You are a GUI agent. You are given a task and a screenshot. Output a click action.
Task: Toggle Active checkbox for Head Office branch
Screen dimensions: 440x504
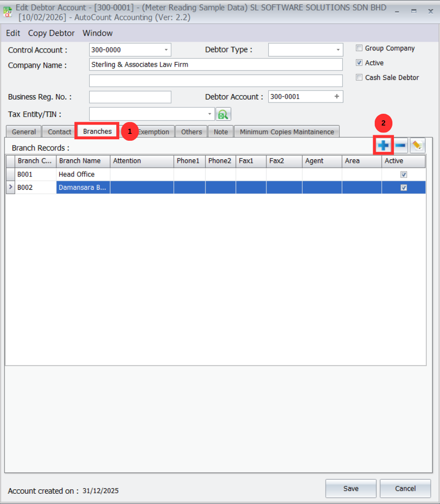coord(404,175)
